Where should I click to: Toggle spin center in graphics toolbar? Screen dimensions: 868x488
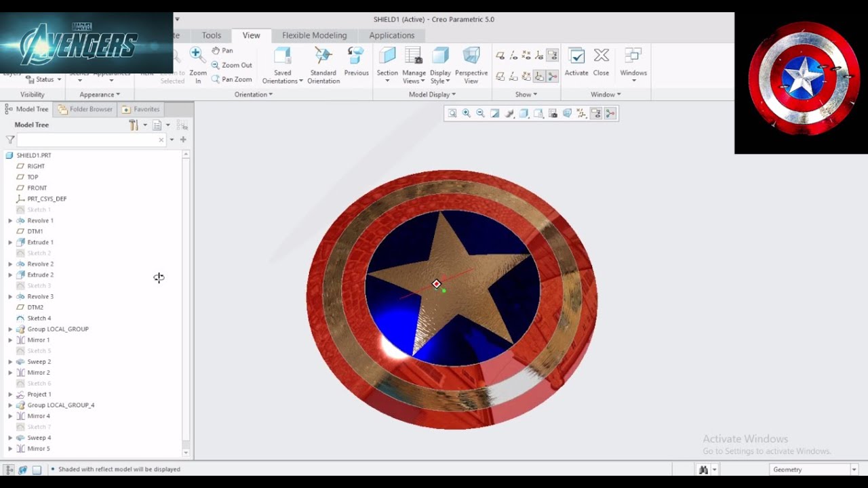coord(610,114)
